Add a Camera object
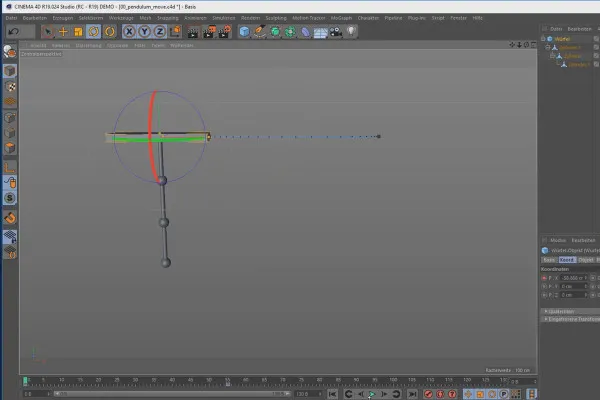The width and height of the screenshot is (600, 400). [x=336, y=32]
